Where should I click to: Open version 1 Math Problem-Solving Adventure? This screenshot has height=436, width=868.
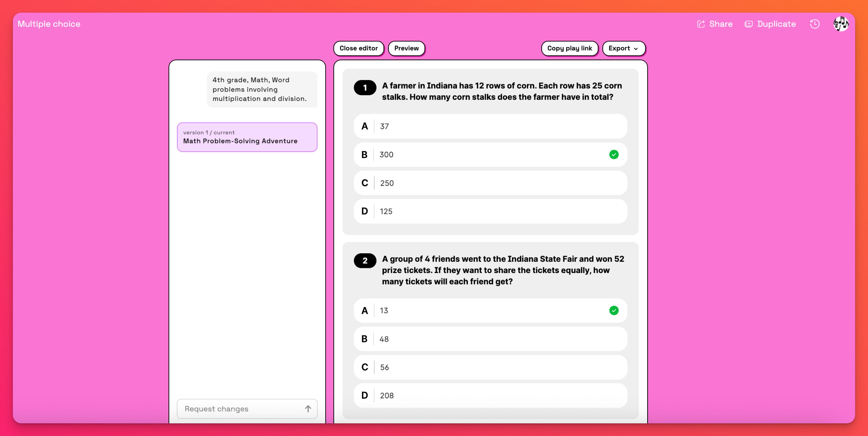point(247,137)
